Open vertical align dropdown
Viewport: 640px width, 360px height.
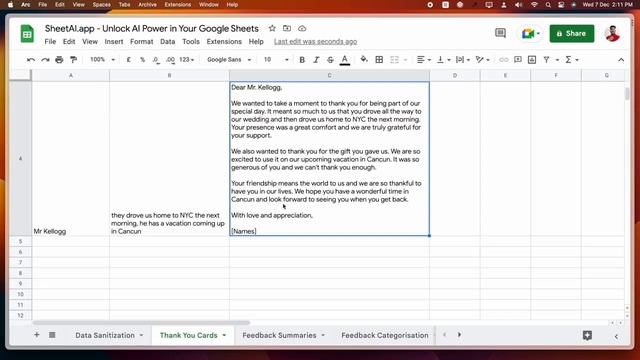[443, 60]
